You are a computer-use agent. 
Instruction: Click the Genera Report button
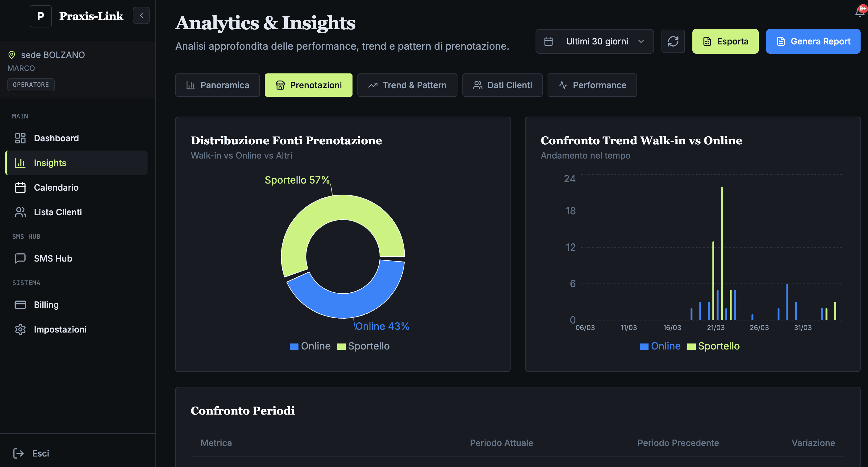pyautogui.click(x=813, y=41)
